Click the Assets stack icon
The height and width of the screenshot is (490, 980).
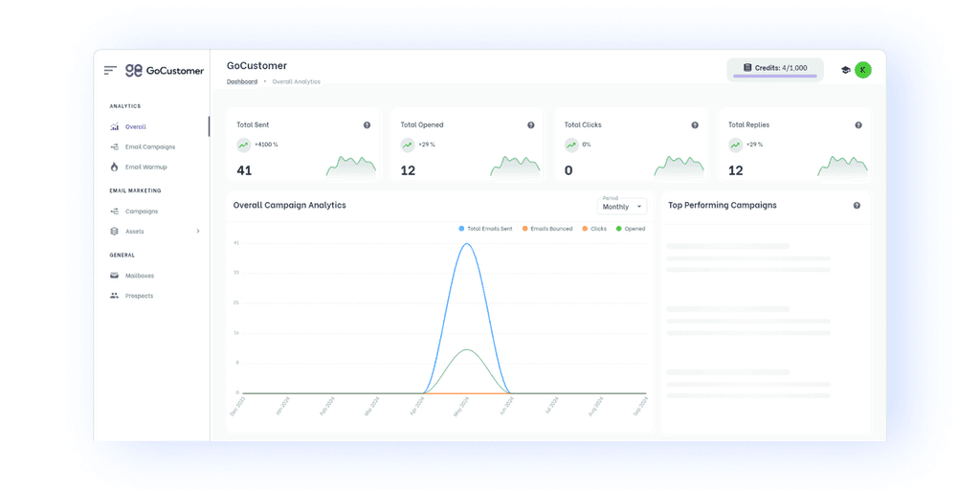pos(115,232)
